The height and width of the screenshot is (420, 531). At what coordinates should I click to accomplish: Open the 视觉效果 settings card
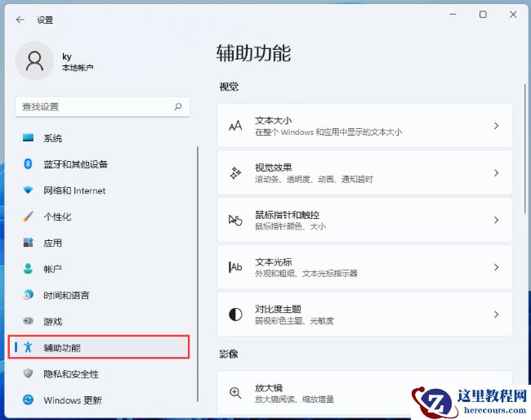(364, 173)
